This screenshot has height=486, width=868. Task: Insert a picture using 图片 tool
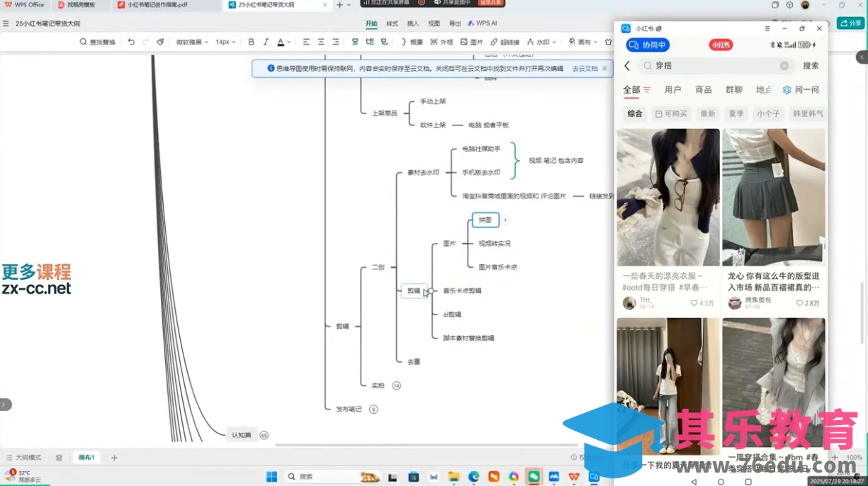coord(472,43)
